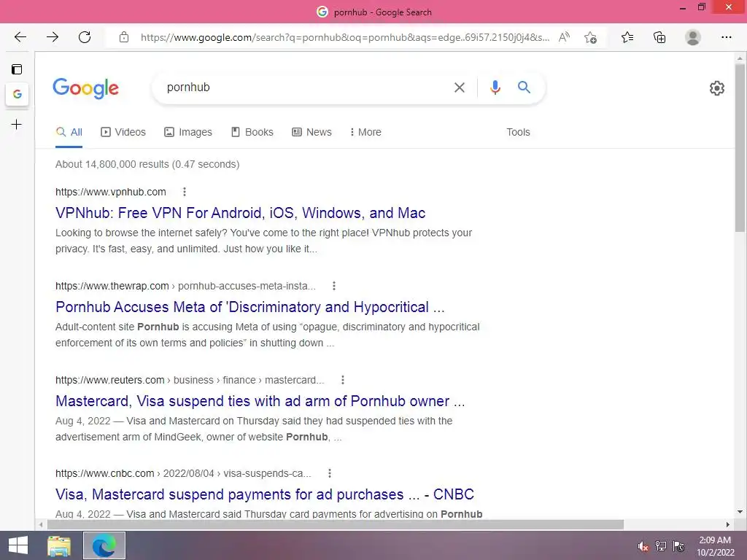Click the vertical scrollbar thumb
The image size is (747, 560).
pyautogui.click(x=740, y=147)
